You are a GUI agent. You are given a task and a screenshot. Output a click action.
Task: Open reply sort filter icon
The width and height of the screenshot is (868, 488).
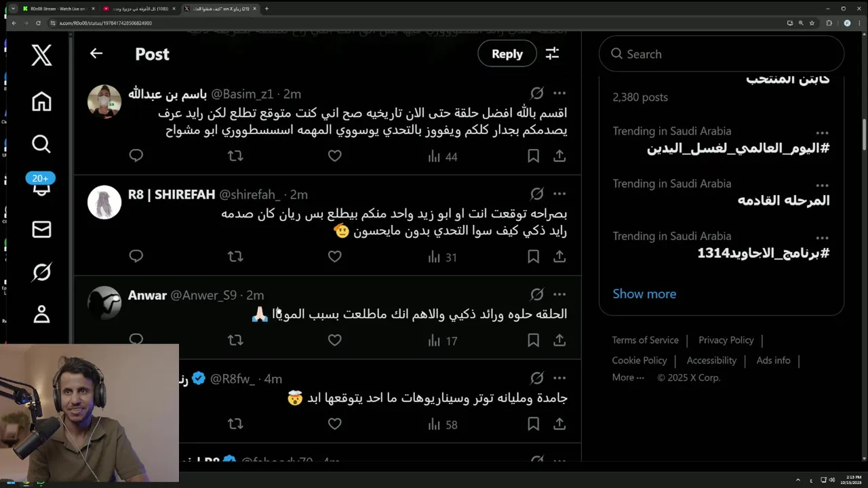point(552,54)
